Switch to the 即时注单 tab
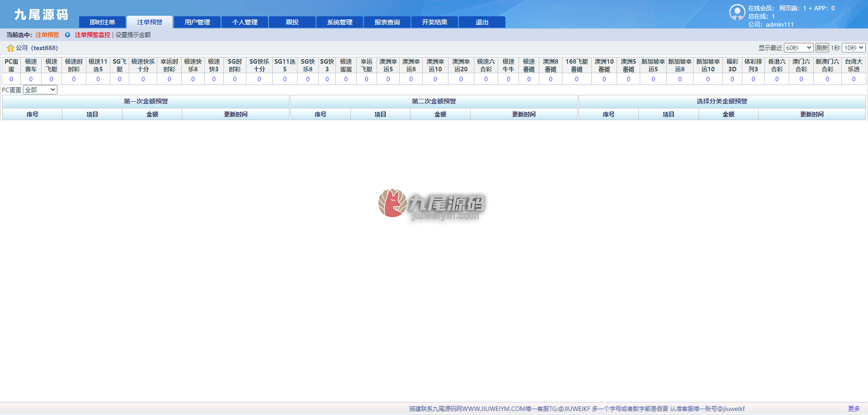The width and height of the screenshot is (868, 415). 102,22
